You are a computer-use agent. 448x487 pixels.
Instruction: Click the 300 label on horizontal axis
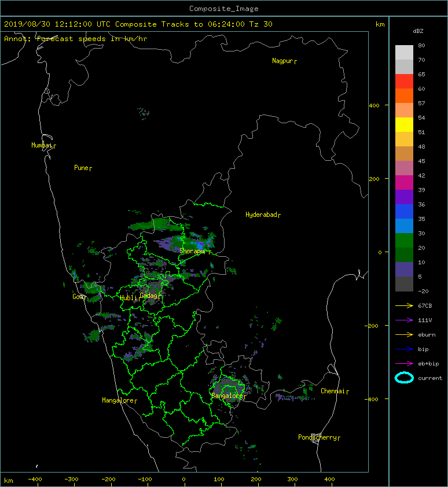pyautogui.click(x=292, y=479)
